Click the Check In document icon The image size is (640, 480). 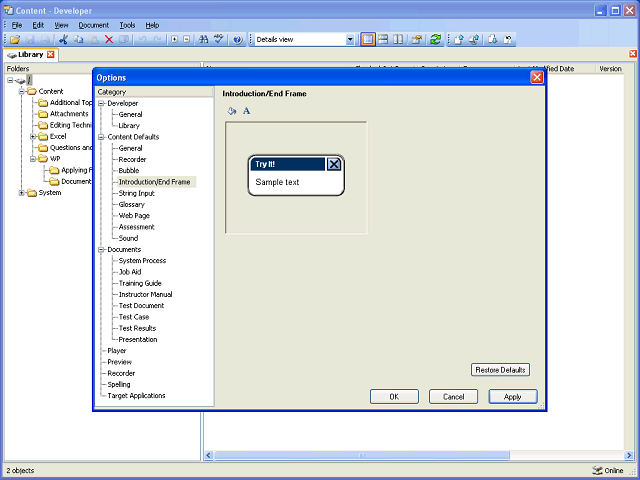click(x=459, y=40)
